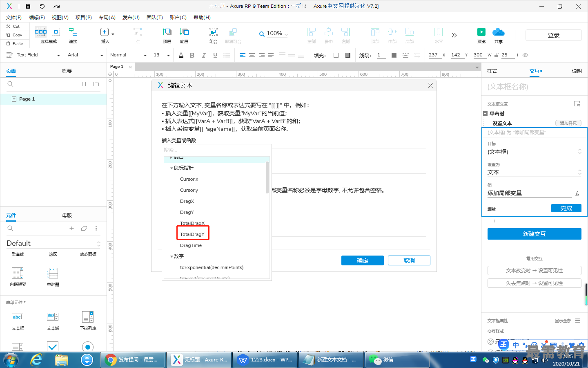Click the function search field
588x368 pixels.
pyautogui.click(x=216, y=150)
